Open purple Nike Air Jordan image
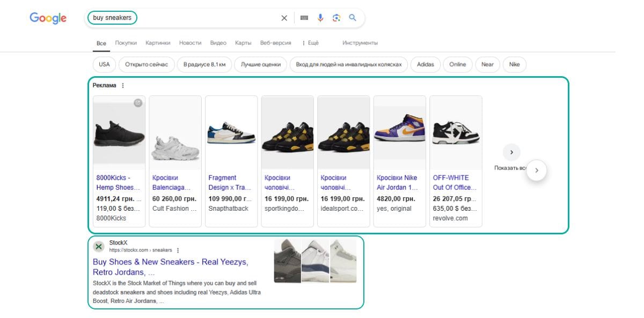The height and width of the screenshot is (318, 644). (x=400, y=132)
